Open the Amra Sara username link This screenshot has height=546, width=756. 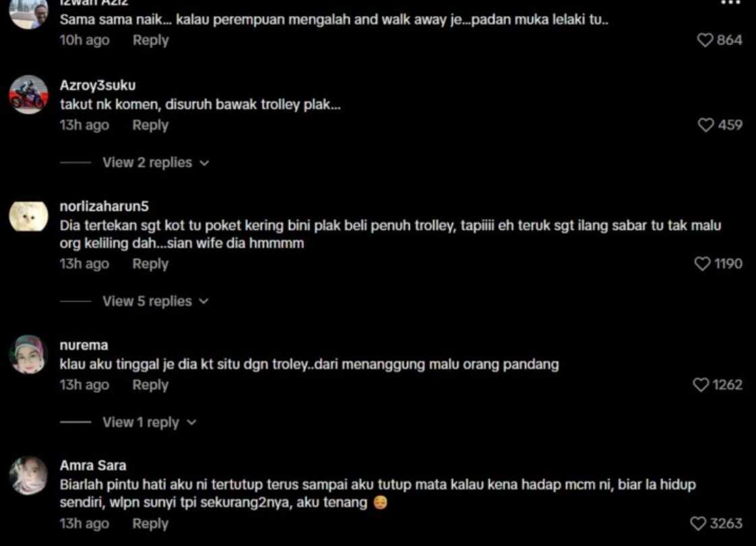pyautogui.click(x=93, y=466)
